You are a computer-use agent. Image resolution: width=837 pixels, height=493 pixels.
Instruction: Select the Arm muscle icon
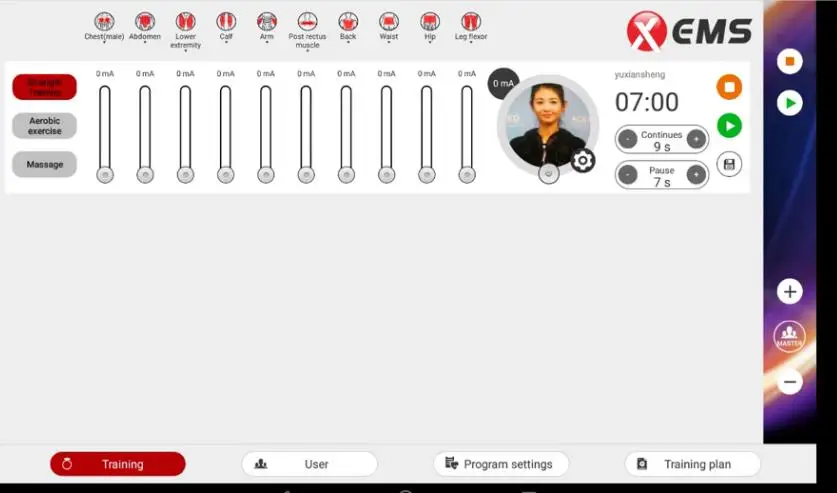pos(266,21)
